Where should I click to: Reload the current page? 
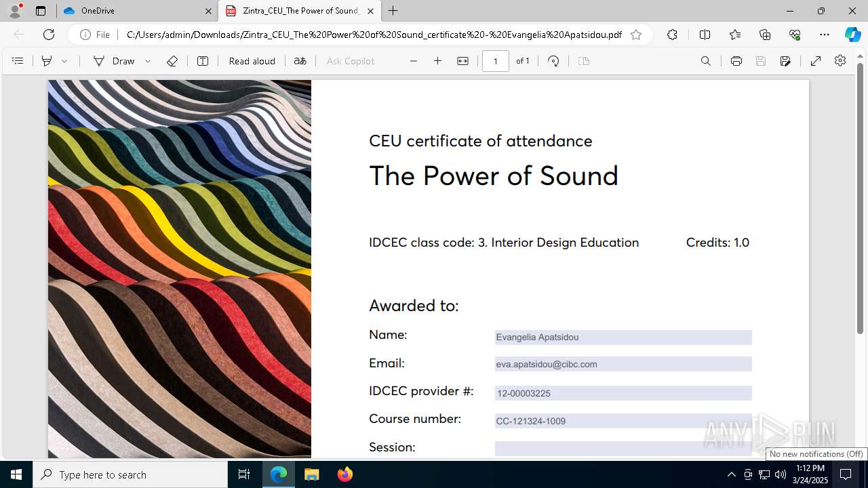coord(49,35)
